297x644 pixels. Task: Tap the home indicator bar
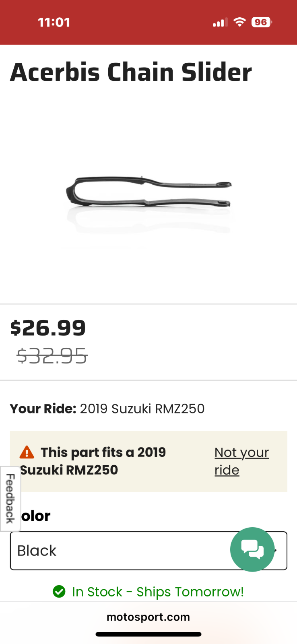(148, 634)
